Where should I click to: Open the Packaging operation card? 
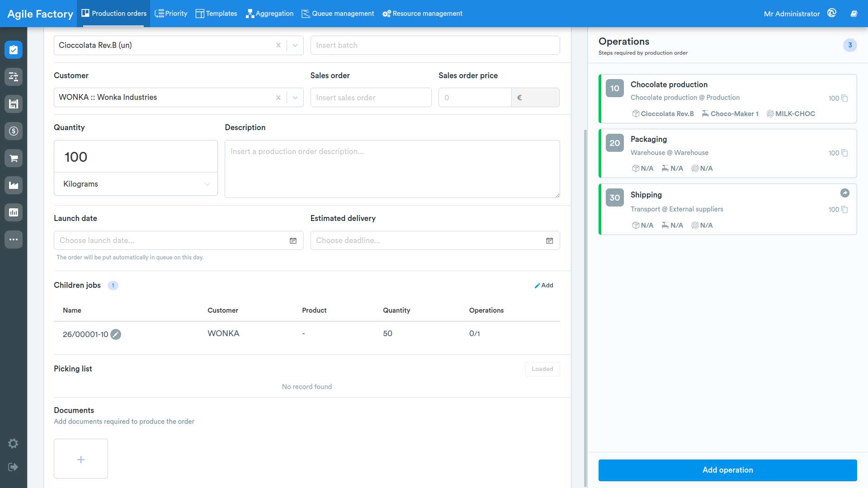pyautogui.click(x=727, y=154)
